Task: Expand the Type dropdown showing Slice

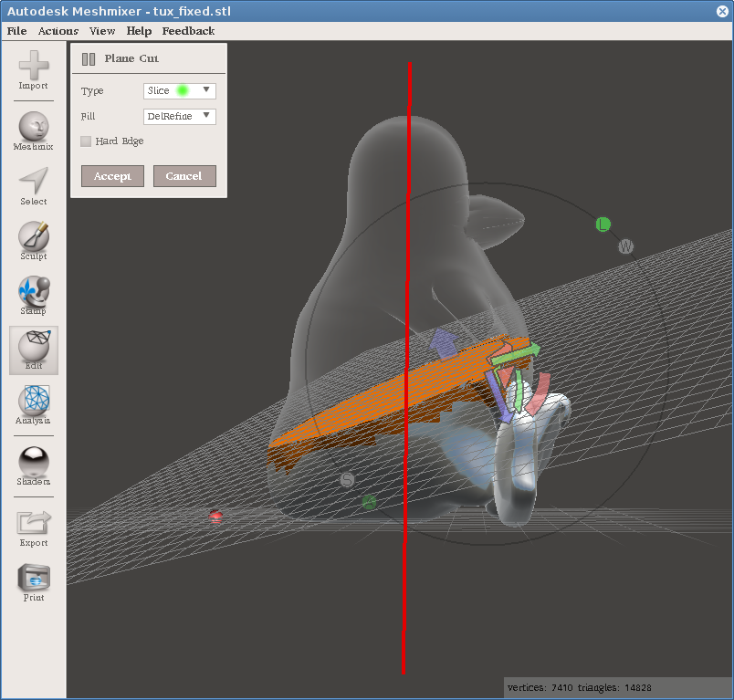Action: click(x=180, y=90)
